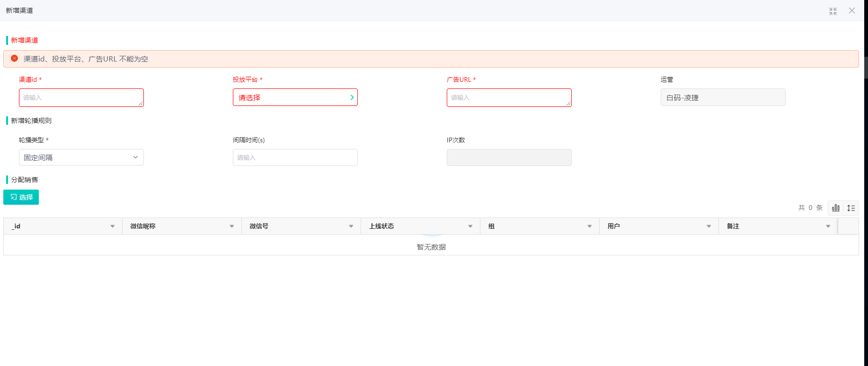The image size is (868, 366).
Task: Click the 间隔时间(s) input field
Action: pyautogui.click(x=295, y=157)
